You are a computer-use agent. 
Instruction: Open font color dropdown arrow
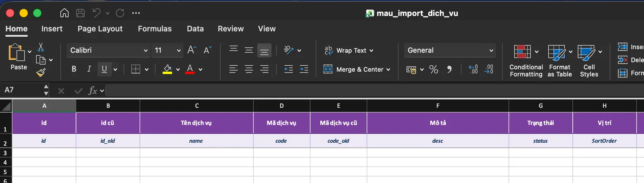click(200, 69)
